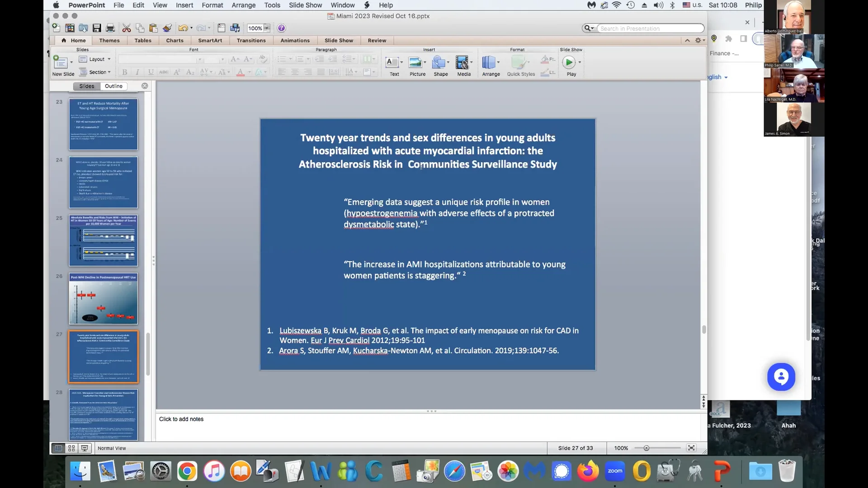868x488 pixels.
Task: Click the slide title text about myocardial infarction
Action: click(x=428, y=151)
